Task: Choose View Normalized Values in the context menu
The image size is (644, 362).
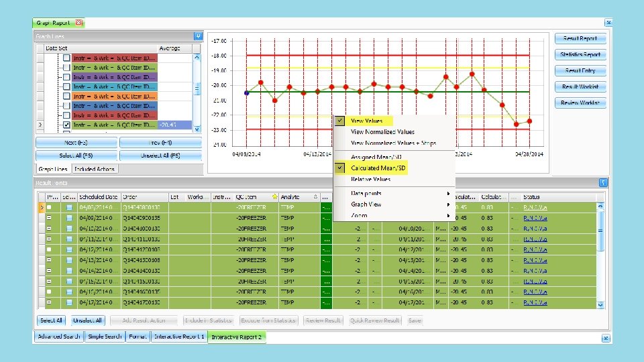Action: coord(382,132)
